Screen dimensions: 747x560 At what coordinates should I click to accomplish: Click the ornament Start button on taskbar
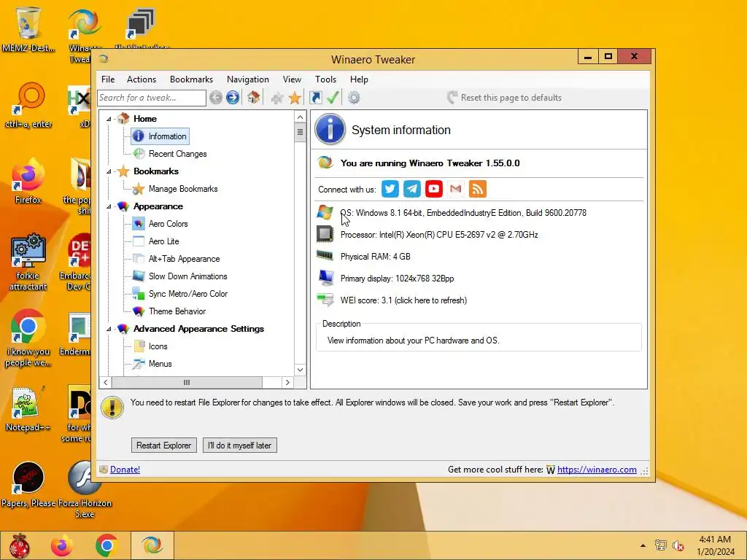point(20,545)
